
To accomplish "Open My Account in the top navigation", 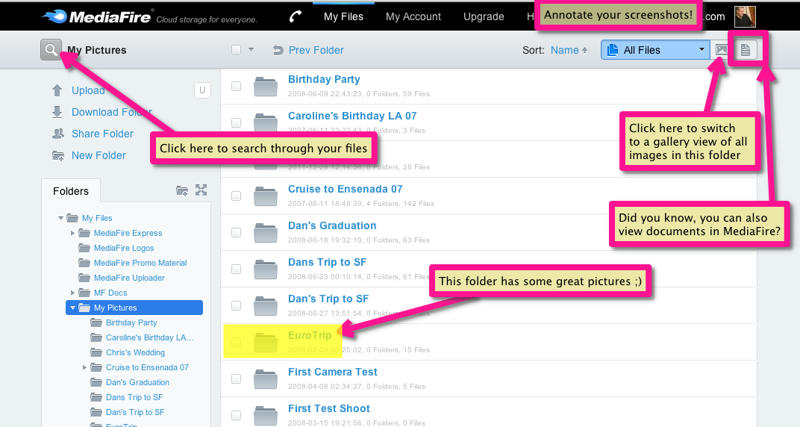I will click(413, 16).
